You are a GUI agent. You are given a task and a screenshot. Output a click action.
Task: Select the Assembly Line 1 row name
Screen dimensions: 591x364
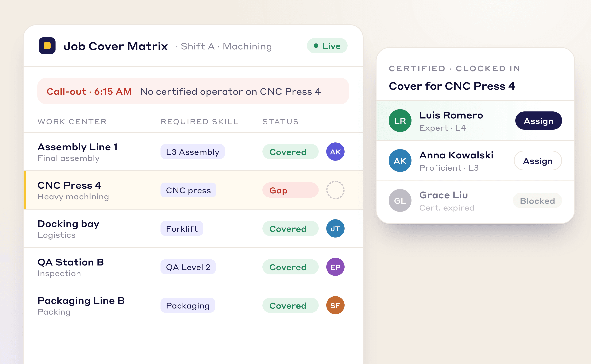coord(77,147)
